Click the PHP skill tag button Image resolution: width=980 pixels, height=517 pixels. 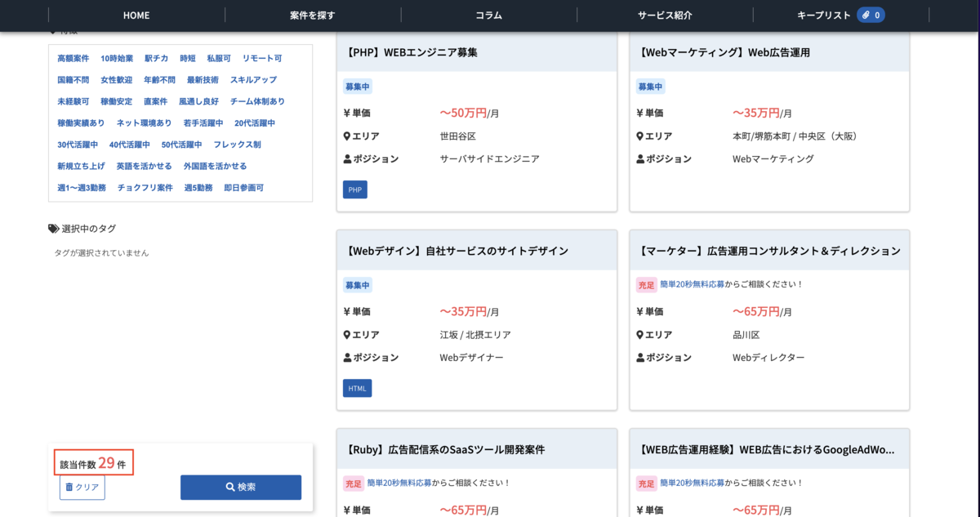[355, 189]
